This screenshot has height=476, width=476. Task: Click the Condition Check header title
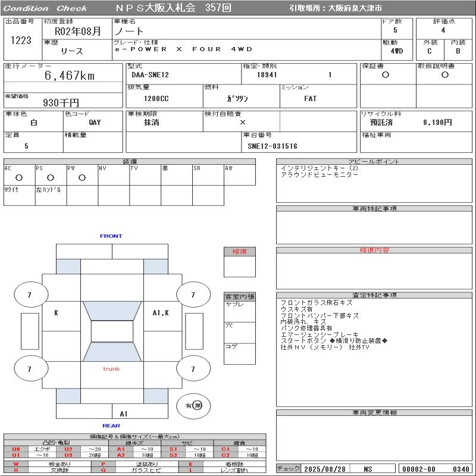pyautogui.click(x=45, y=8)
